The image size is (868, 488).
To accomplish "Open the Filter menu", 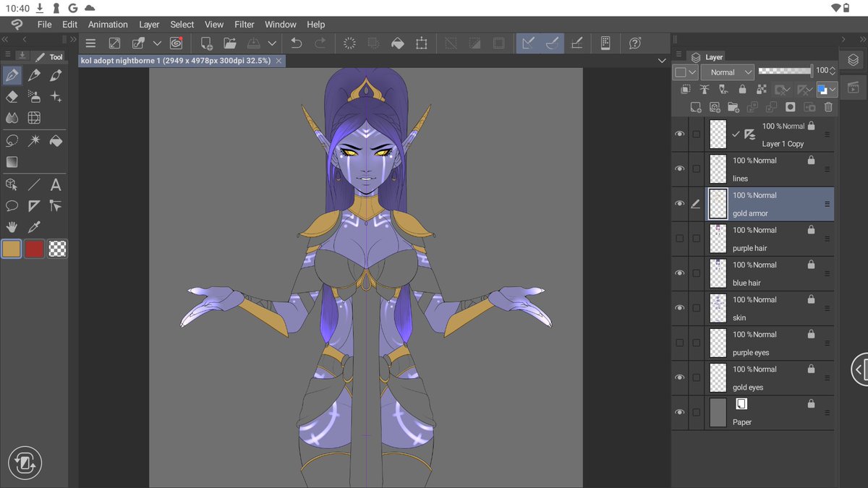I will [244, 24].
